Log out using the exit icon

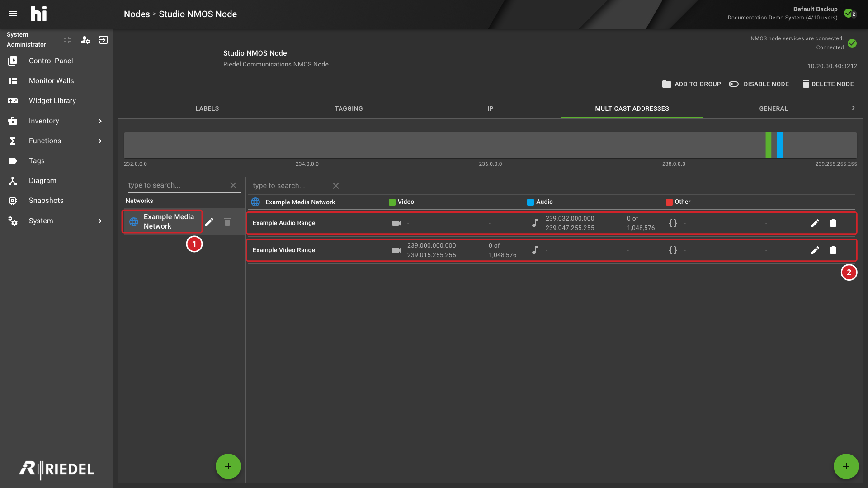coord(104,40)
